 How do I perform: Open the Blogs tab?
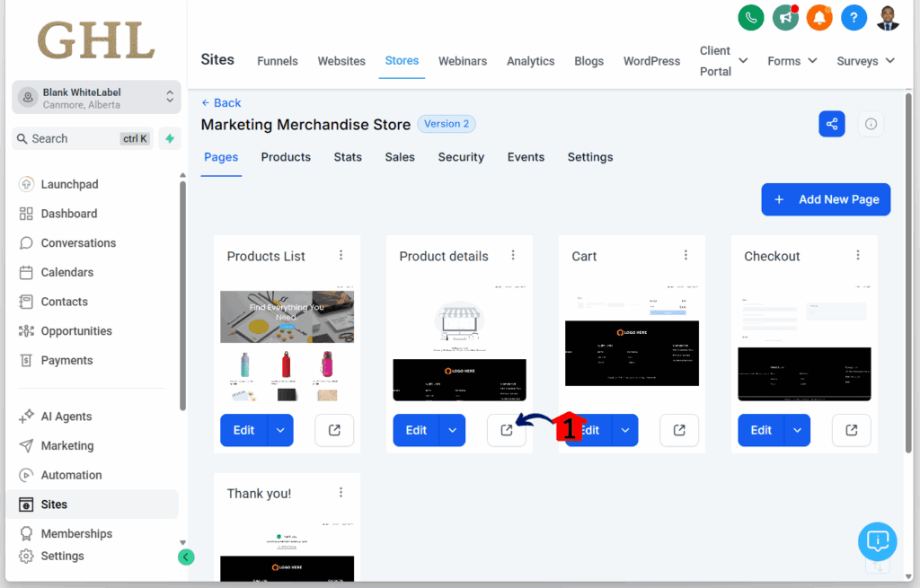coord(588,61)
